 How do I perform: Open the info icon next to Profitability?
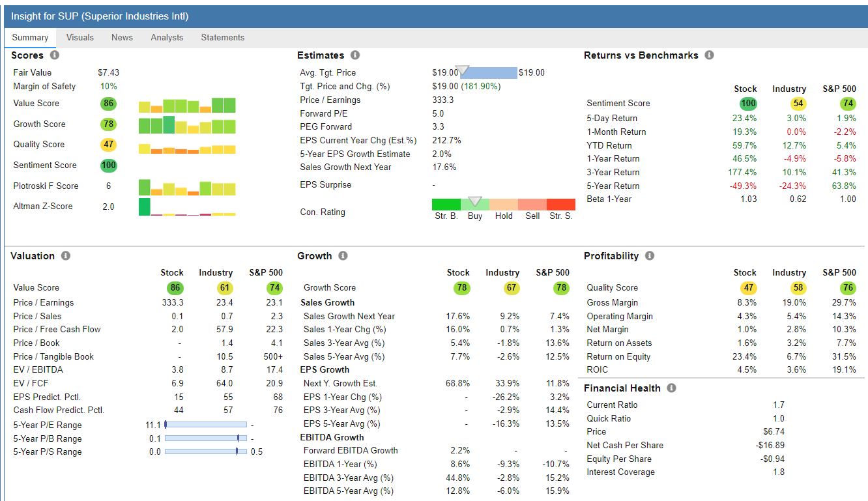pyautogui.click(x=650, y=256)
